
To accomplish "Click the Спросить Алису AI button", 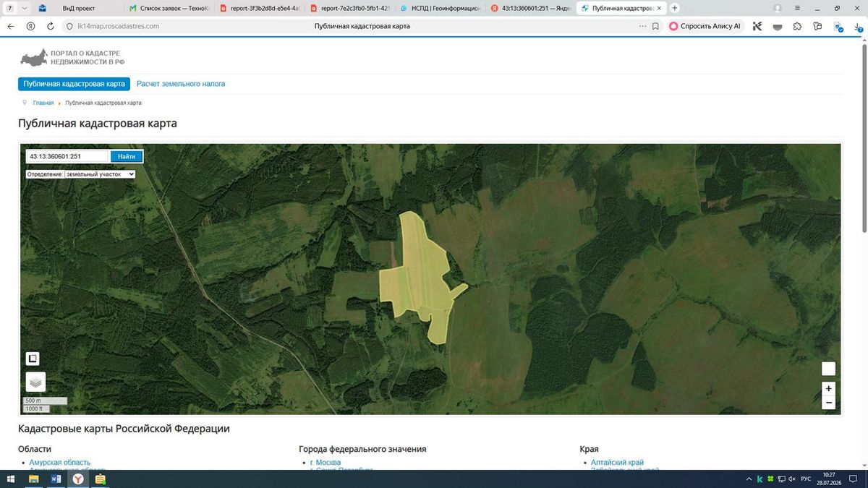I will [705, 26].
